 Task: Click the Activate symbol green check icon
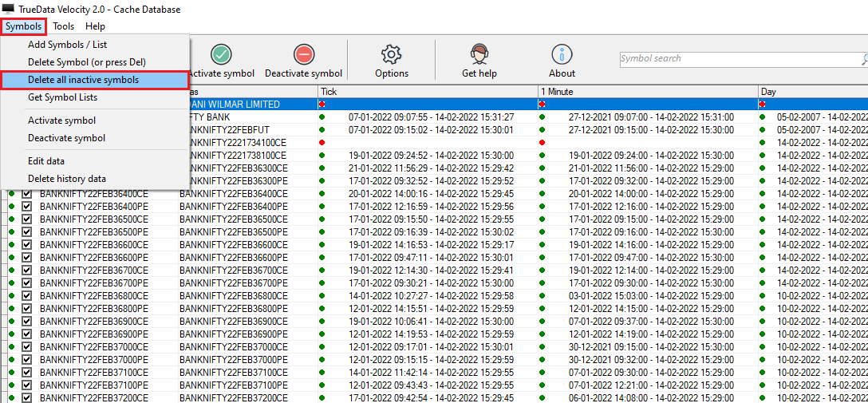(222, 54)
